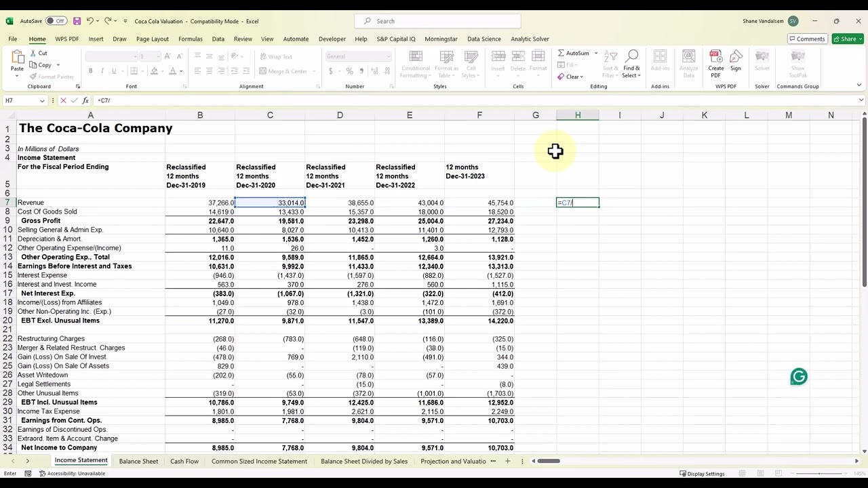Click the New Sheet plus icon
Image resolution: width=868 pixels, height=488 pixels.
pos(507,461)
